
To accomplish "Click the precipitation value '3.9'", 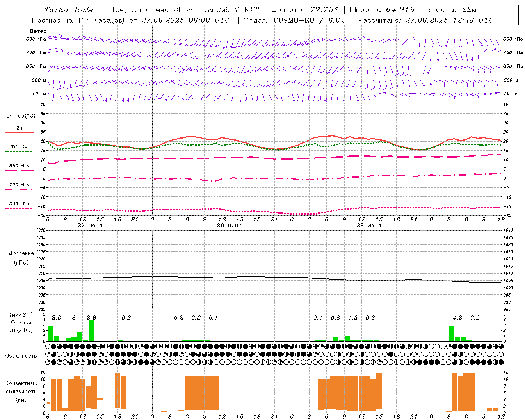I will click(91, 317).
